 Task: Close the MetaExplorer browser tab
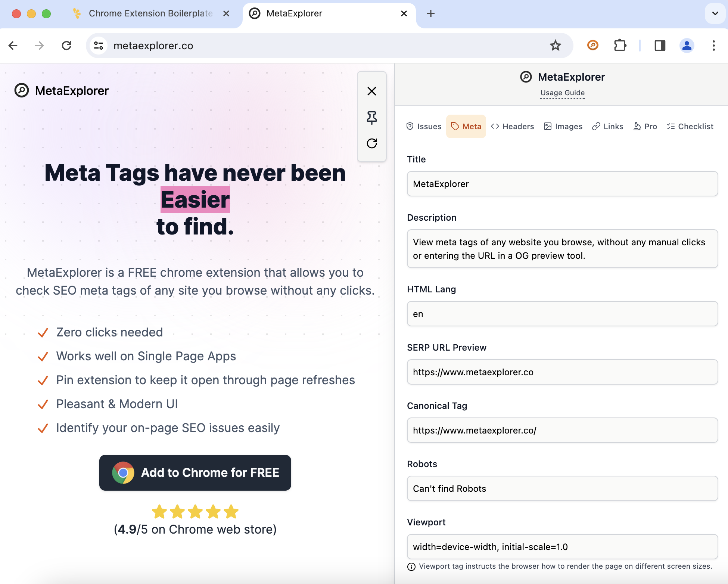pos(404,13)
